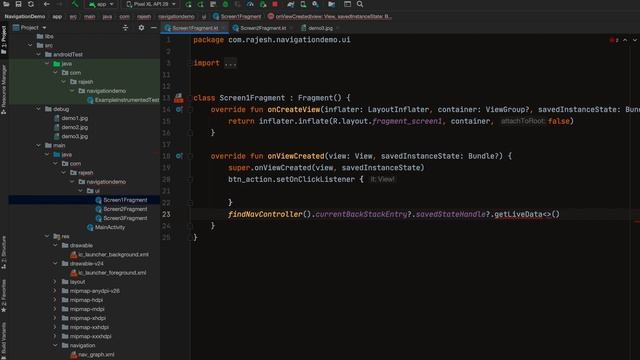Collapse all via the Project panel header icon
The height and width of the screenshot is (360, 640).
pos(125,27)
